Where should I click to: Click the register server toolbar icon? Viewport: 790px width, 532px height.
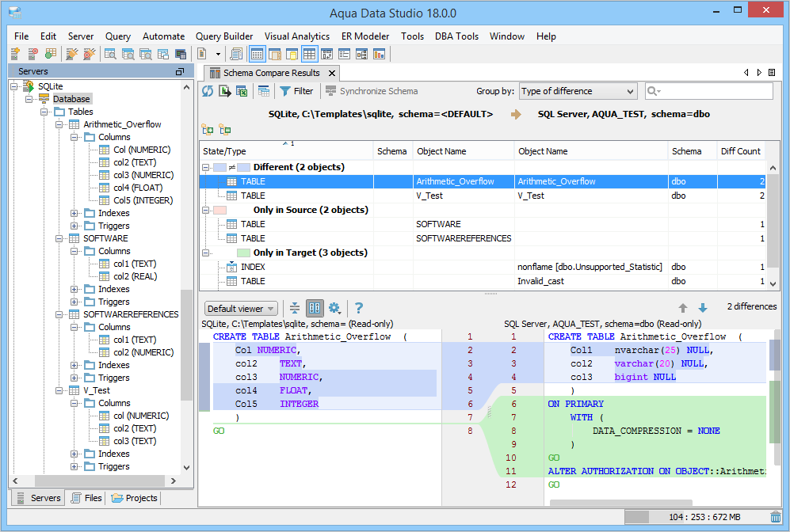click(x=15, y=54)
